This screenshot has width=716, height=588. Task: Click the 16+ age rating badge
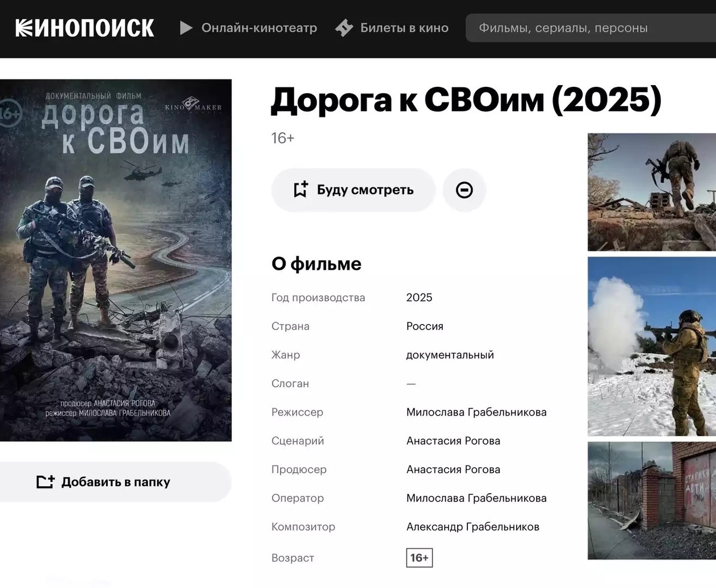(x=419, y=558)
